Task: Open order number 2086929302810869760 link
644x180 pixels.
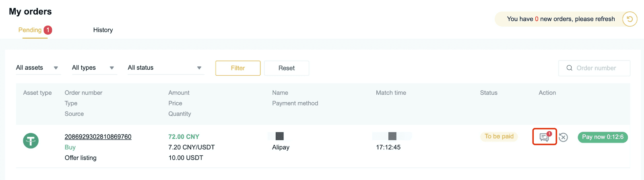Action: tap(98, 137)
